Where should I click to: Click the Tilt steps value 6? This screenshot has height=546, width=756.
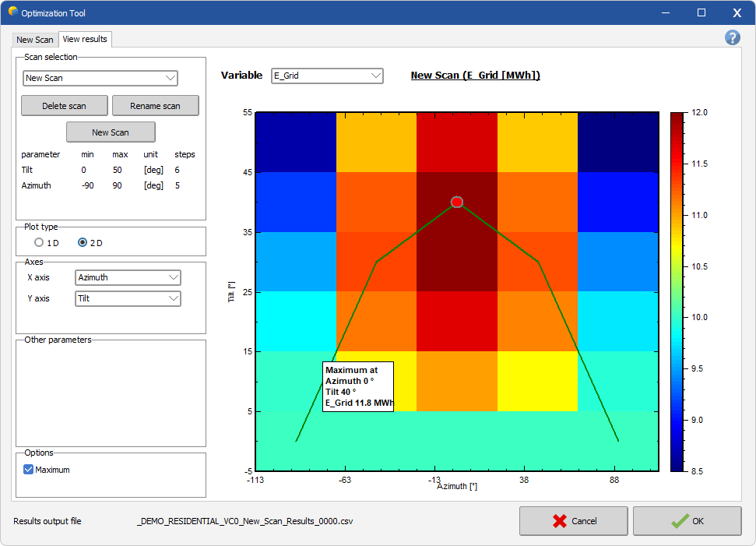click(177, 170)
